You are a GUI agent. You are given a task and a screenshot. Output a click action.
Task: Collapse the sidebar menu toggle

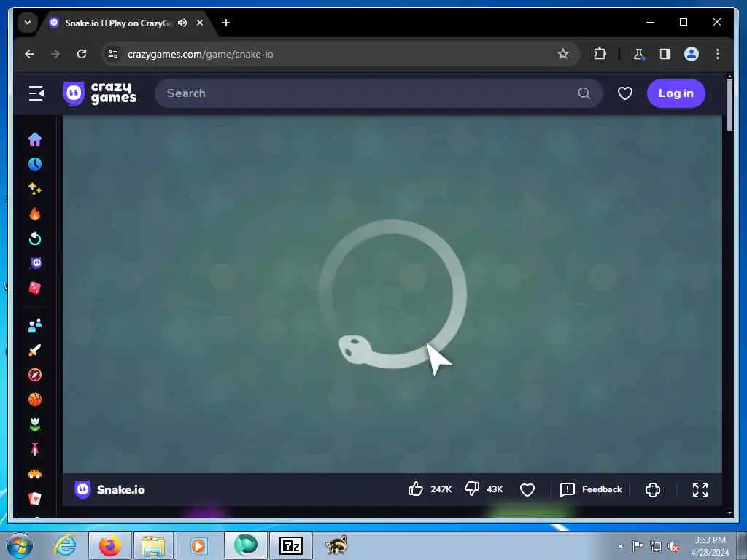coord(36,93)
